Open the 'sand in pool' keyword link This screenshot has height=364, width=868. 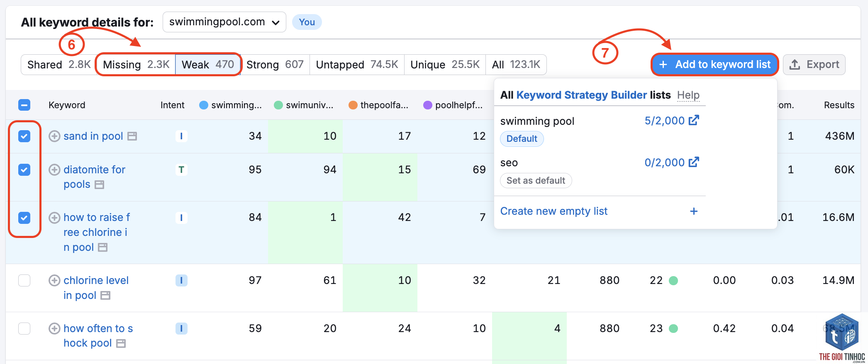[x=93, y=136]
